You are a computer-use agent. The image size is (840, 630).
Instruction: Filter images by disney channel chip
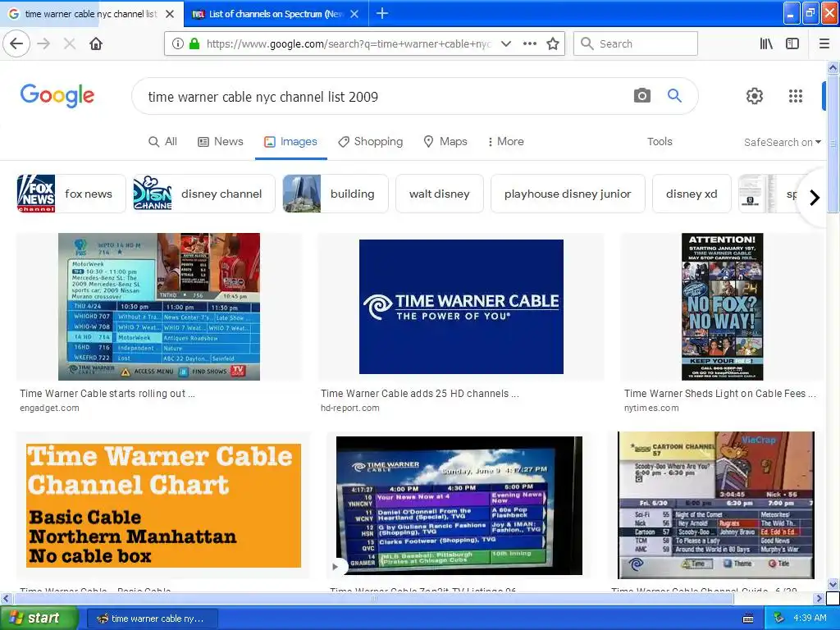click(204, 194)
